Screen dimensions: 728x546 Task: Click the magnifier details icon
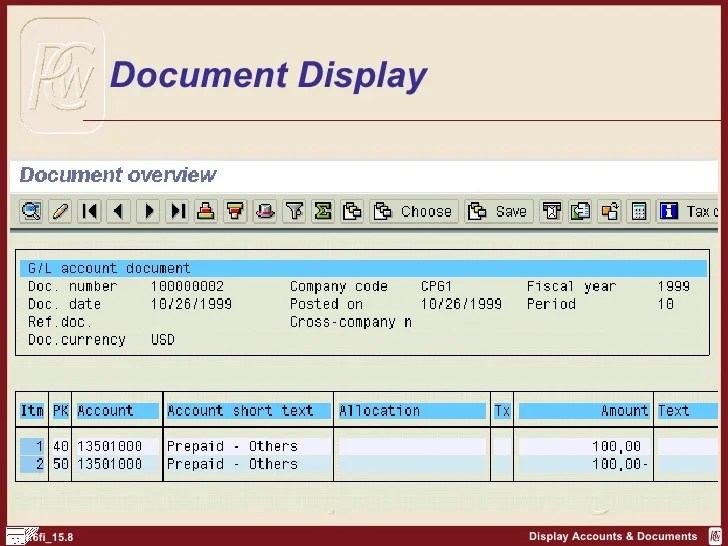pos(31,211)
